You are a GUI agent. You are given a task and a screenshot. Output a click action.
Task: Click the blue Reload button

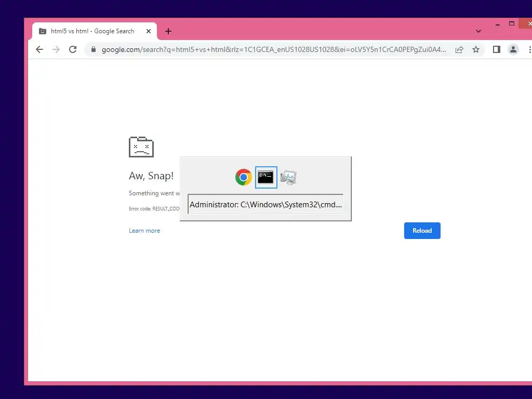point(422,231)
